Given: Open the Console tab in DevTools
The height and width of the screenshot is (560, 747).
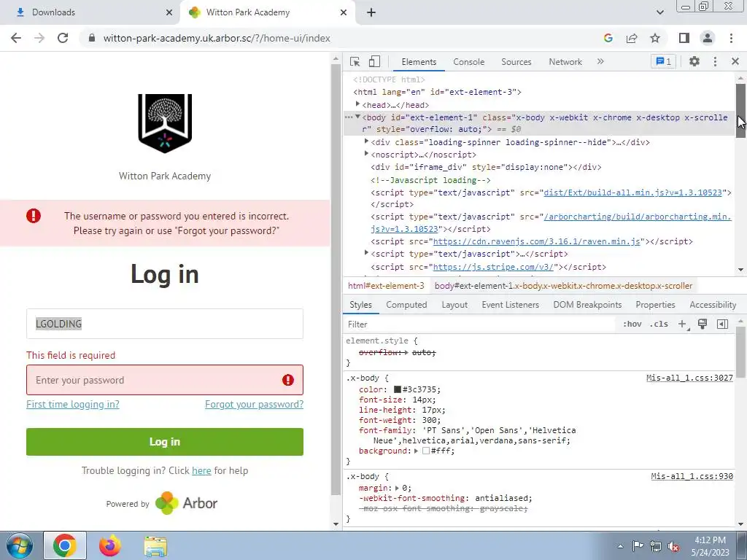Looking at the screenshot, I should (x=469, y=62).
